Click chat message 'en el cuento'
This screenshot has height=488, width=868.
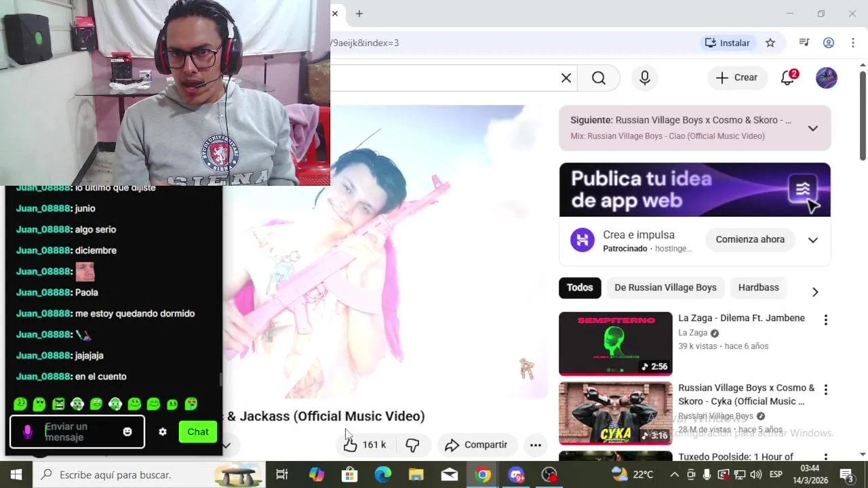pos(100,376)
